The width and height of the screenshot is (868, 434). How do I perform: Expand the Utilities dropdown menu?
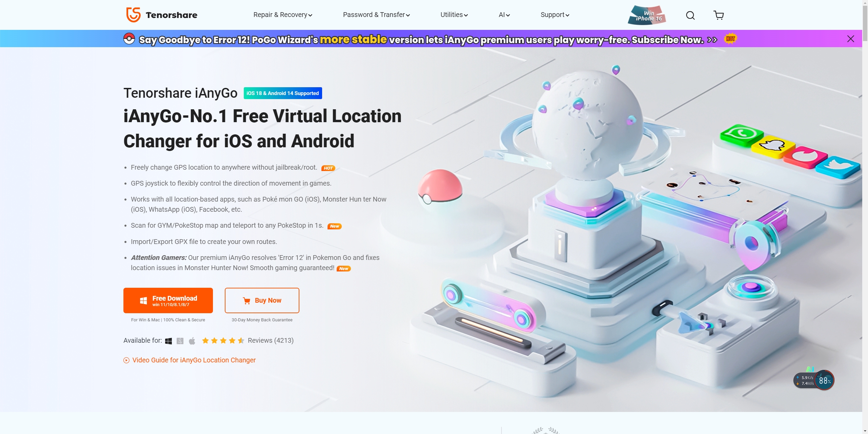(454, 15)
